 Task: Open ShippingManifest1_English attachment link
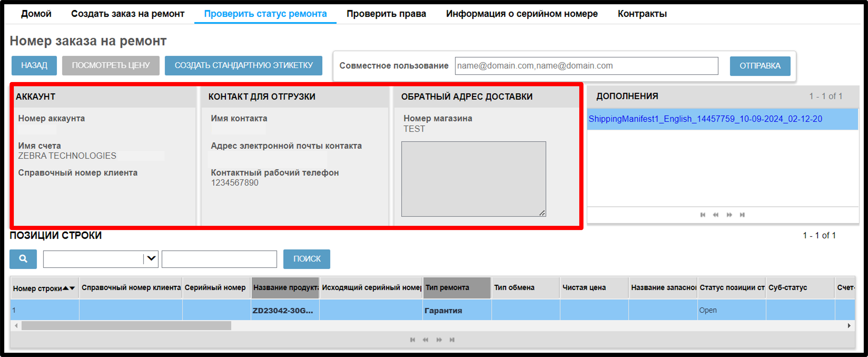(x=705, y=119)
